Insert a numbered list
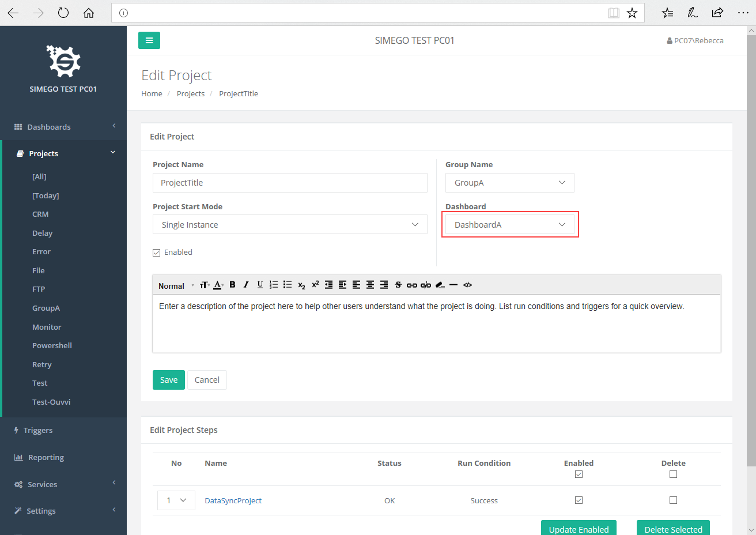 [274, 285]
